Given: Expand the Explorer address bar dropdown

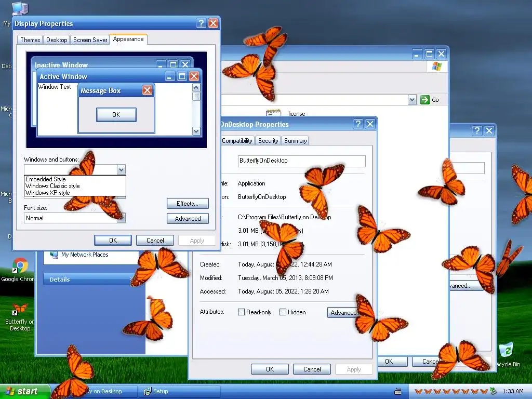Looking at the screenshot, I should pyautogui.click(x=412, y=100).
